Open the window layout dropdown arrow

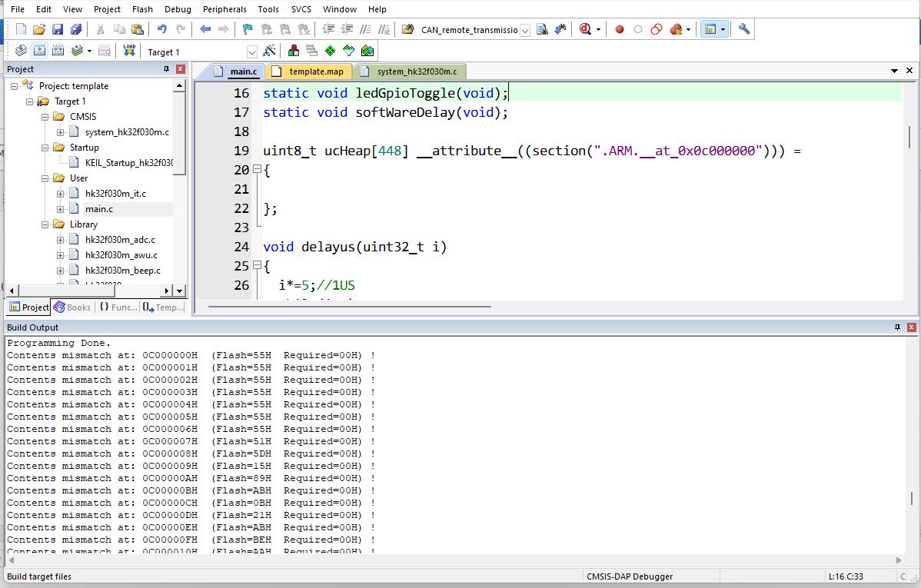point(723,29)
